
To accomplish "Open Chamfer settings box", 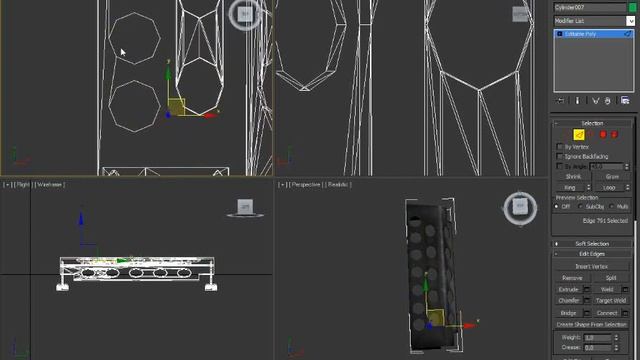I will (x=587, y=300).
